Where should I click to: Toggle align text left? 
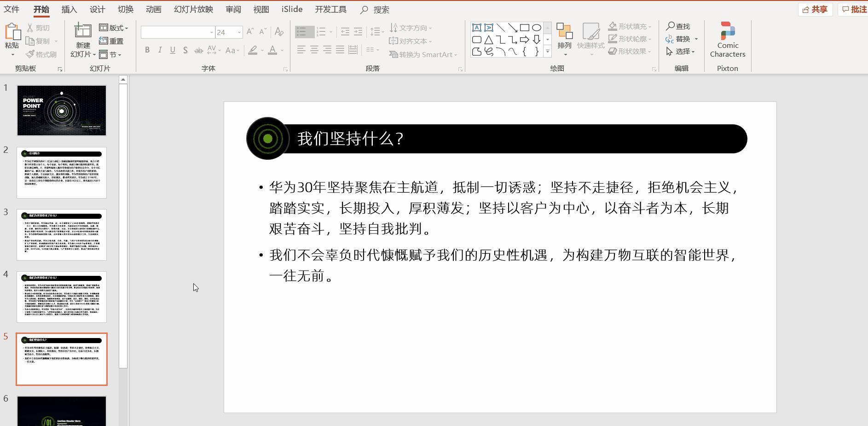301,50
